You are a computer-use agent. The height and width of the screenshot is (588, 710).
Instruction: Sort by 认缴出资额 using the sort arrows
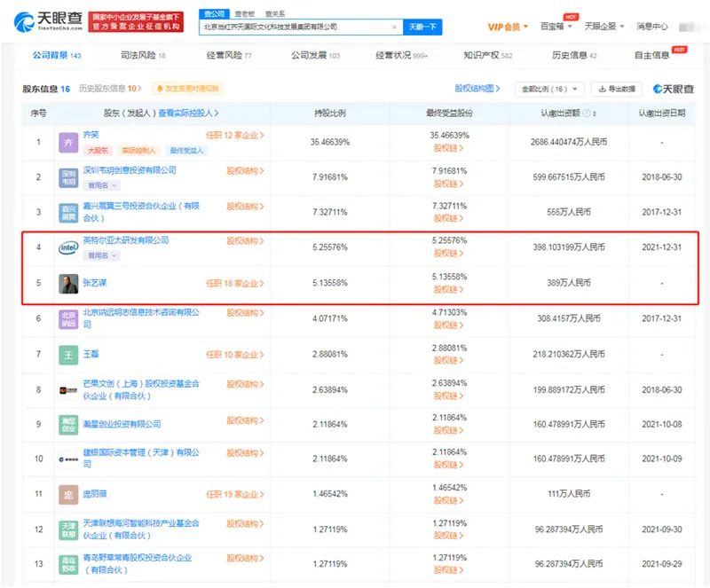coord(595,114)
